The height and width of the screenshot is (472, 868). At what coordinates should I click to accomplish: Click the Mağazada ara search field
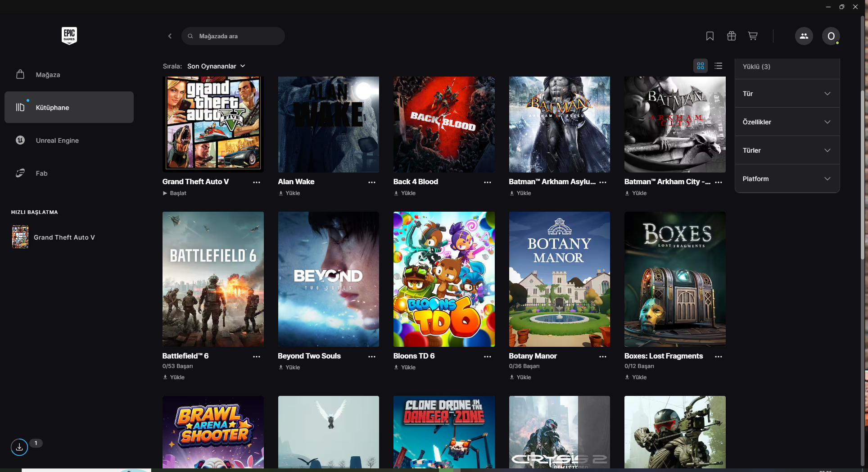[233, 36]
